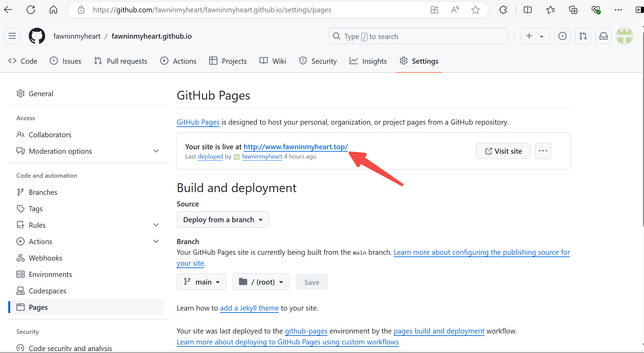Screen dimensions: 644x353
Task: Click the Visit site button
Action: pos(503,151)
